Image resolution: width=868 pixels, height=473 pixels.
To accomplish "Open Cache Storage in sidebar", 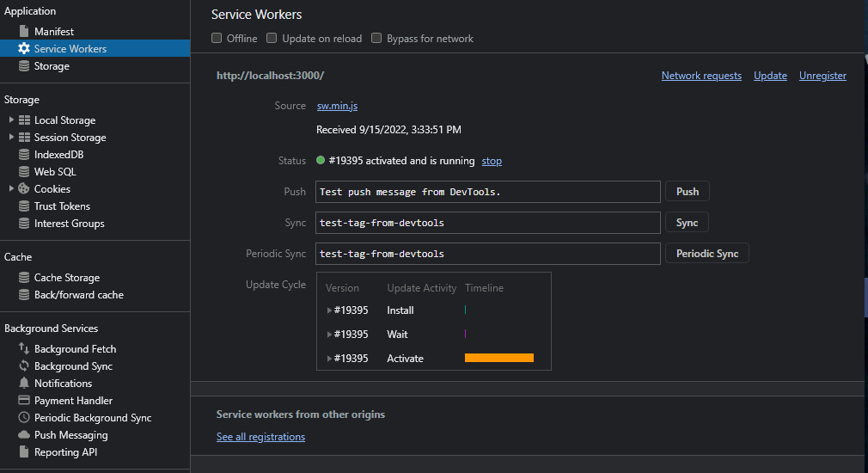I will click(66, 278).
